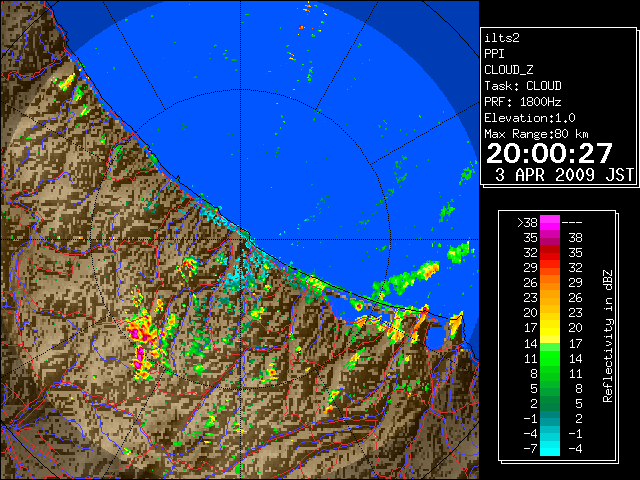Click the '>38' legend value
The image size is (640, 480).
click(x=527, y=223)
